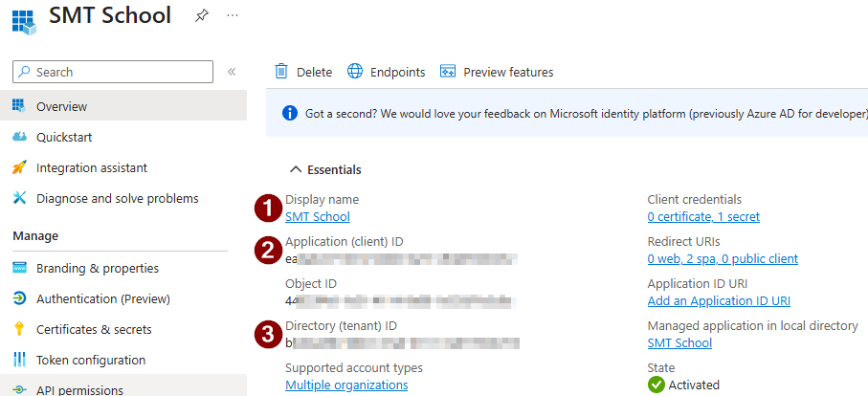The image size is (868, 396).
Task: Click the pin icon beside SMT School title
Action: 202,16
